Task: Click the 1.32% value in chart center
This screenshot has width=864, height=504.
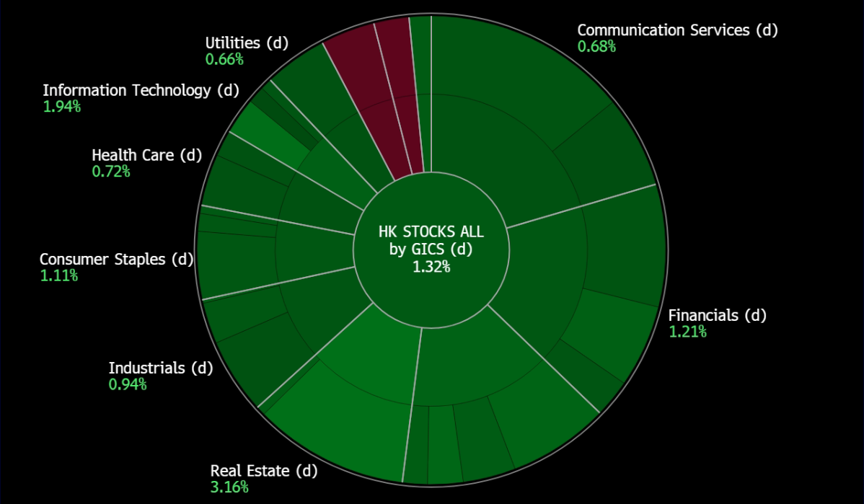Action: [431, 268]
